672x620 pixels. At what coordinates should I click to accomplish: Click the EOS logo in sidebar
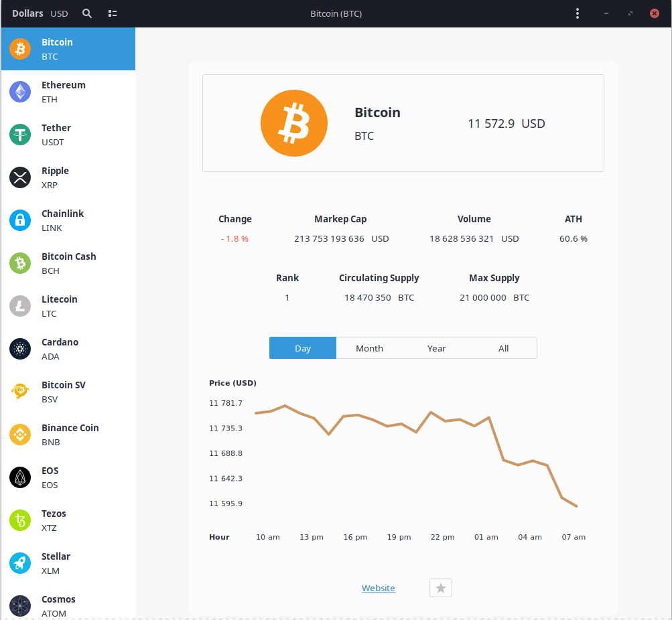(x=20, y=477)
